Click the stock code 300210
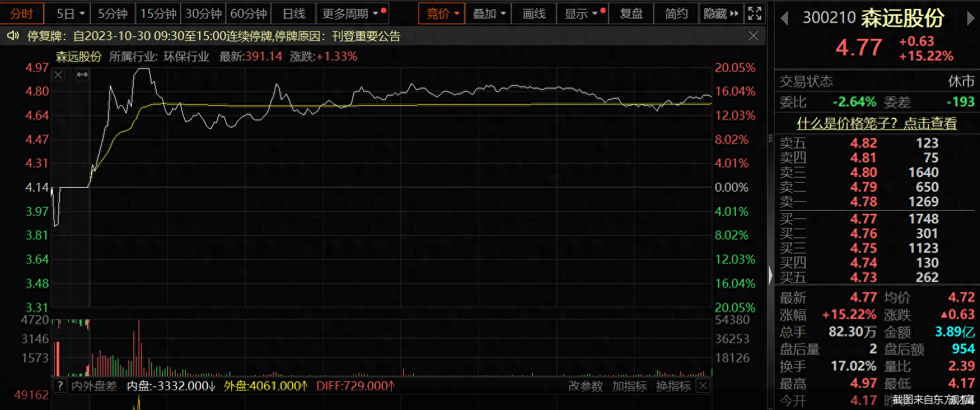This screenshot has height=410, width=980. [829, 18]
